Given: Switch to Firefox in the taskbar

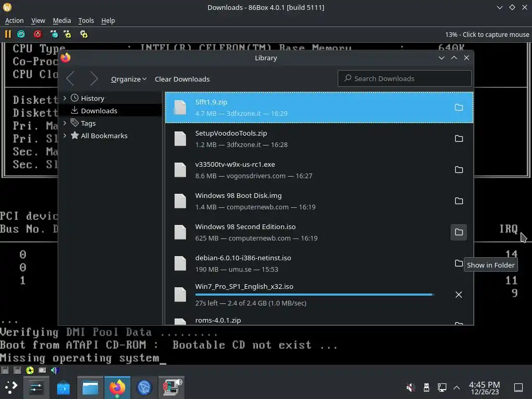Looking at the screenshot, I should pyautogui.click(x=117, y=388).
